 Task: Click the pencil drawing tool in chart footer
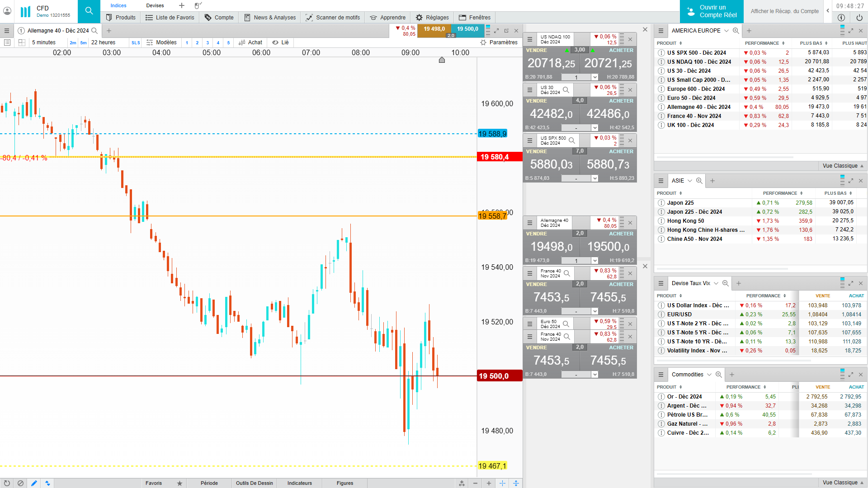pyautogui.click(x=34, y=483)
